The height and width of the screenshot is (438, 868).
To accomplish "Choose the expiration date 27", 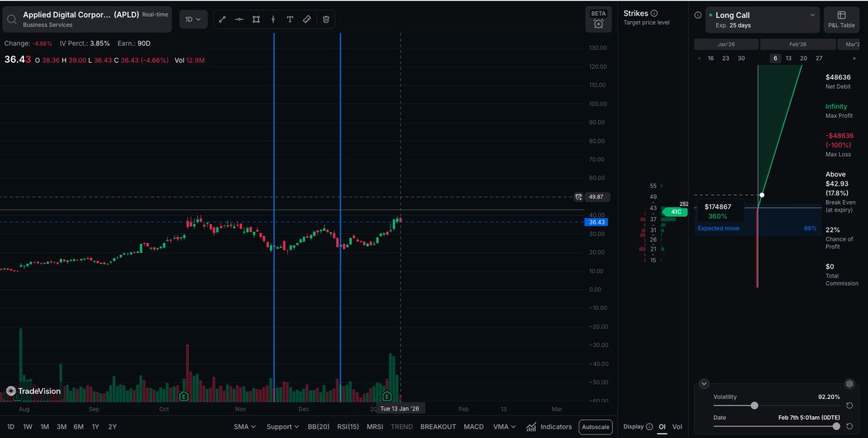I will point(819,59).
